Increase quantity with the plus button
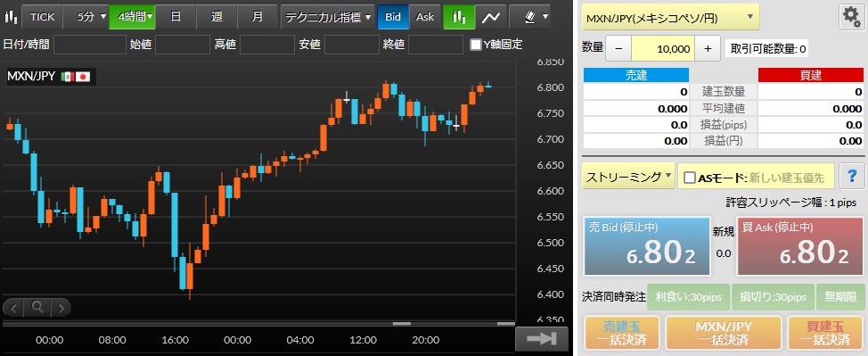Viewport: 868px width, 356px height. (708, 49)
